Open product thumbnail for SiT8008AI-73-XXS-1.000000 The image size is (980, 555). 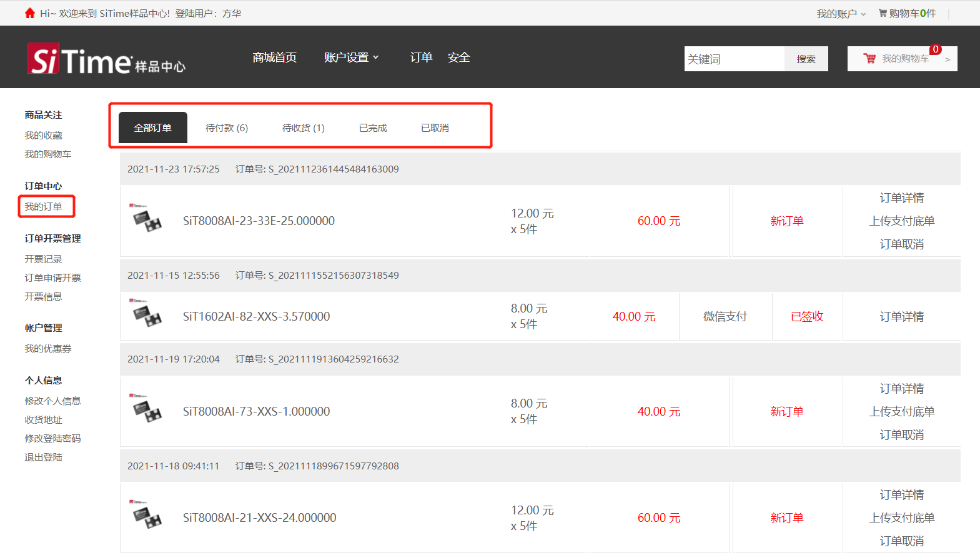[x=146, y=409]
